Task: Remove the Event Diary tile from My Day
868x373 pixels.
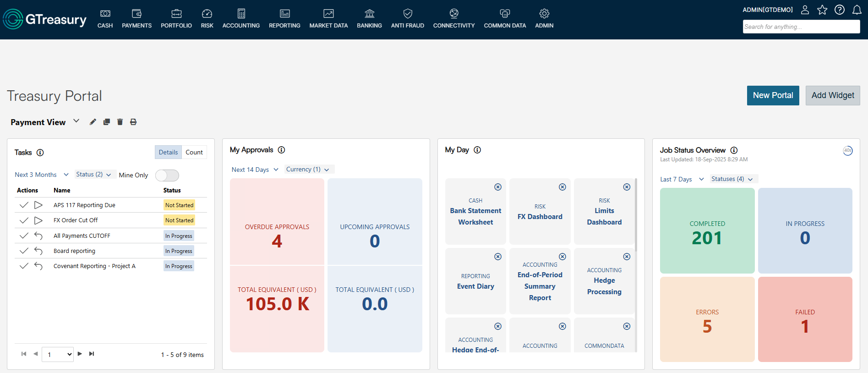Action: (498, 257)
